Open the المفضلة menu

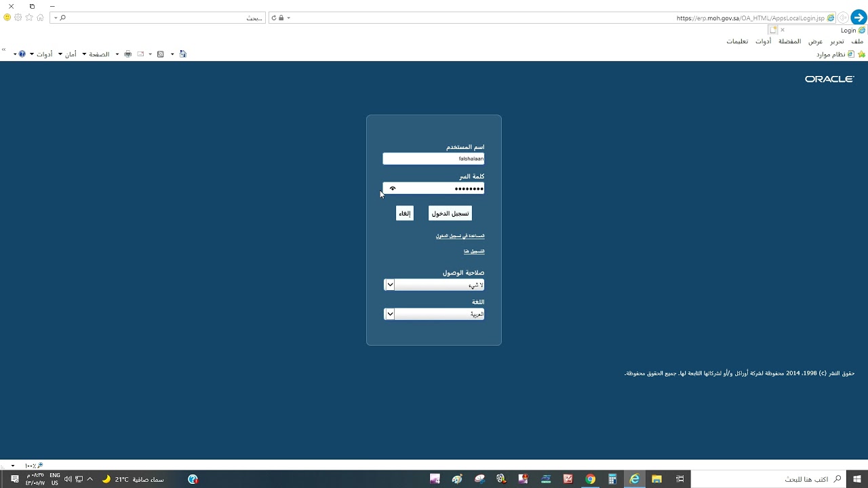click(789, 41)
